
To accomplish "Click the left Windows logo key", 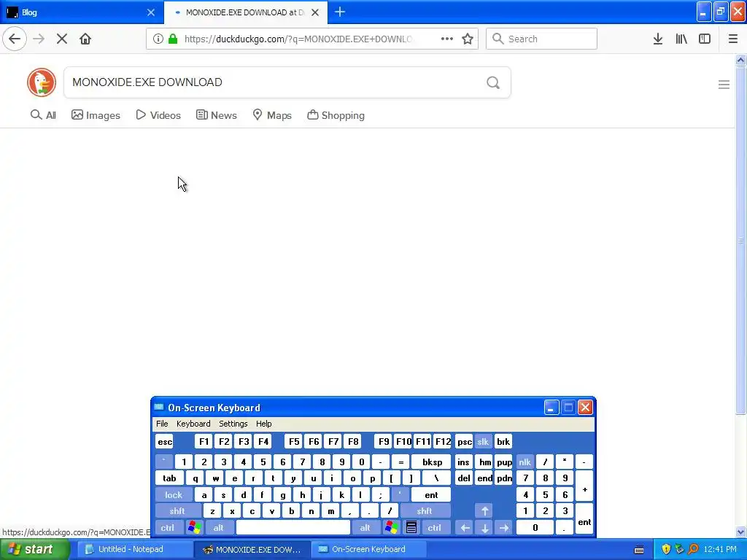I will (x=194, y=528).
